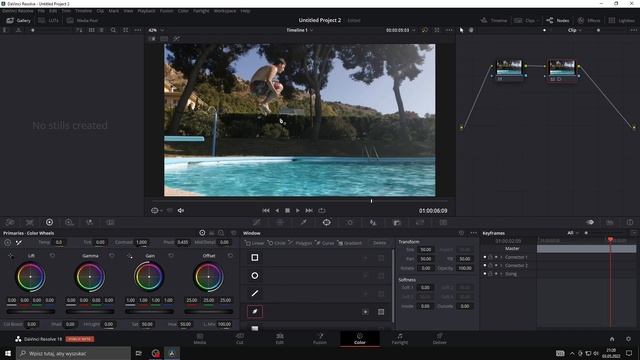This screenshot has height=360, width=640.
Task: Switch to the Fusion page tab
Action: [320, 338]
